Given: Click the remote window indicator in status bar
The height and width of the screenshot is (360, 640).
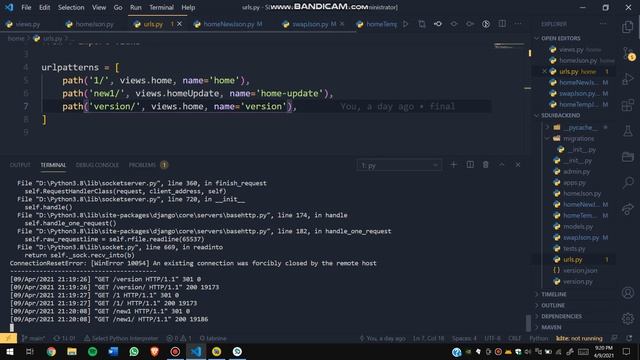Looking at the screenshot, I should pos(8,338).
